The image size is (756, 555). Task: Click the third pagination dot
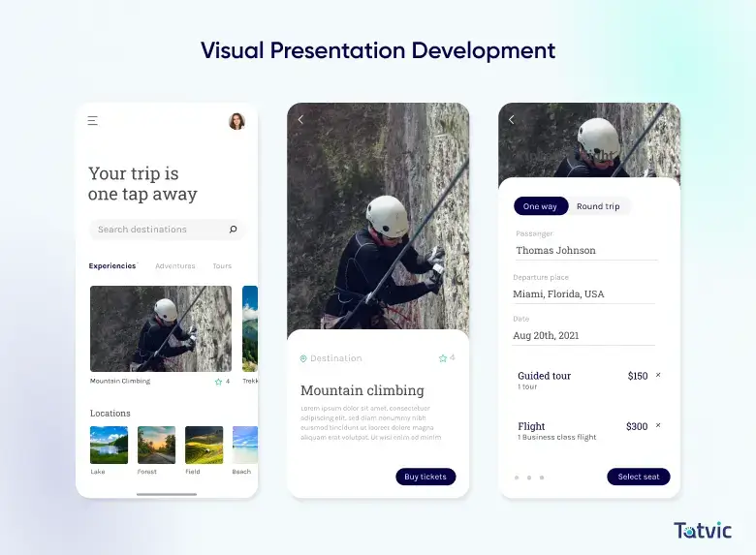(542, 478)
